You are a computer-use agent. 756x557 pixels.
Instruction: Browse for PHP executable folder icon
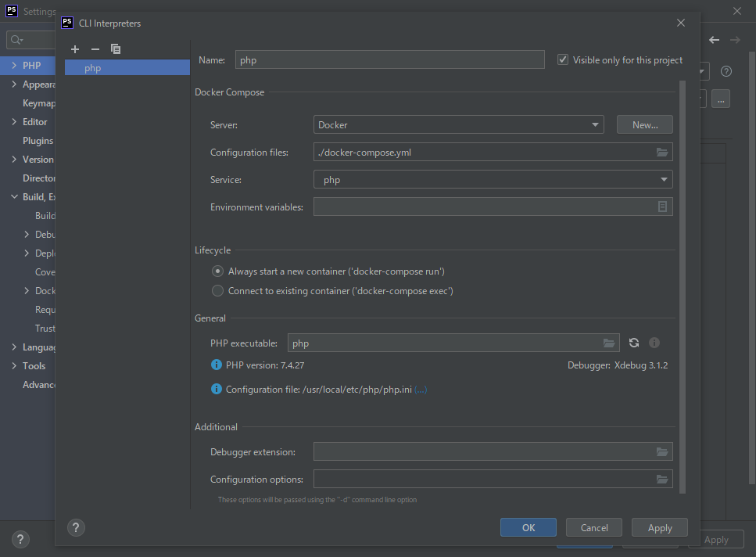(x=609, y=343)
